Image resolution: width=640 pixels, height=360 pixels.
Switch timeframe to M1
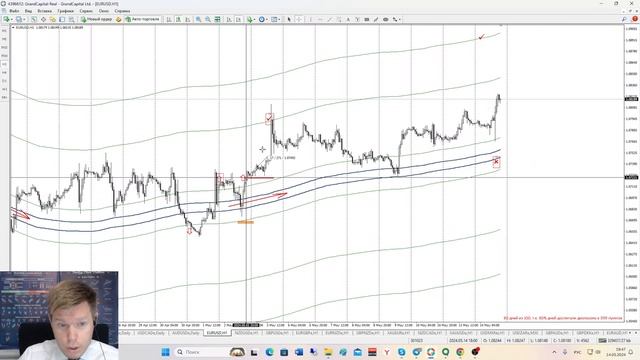[4, 31]
